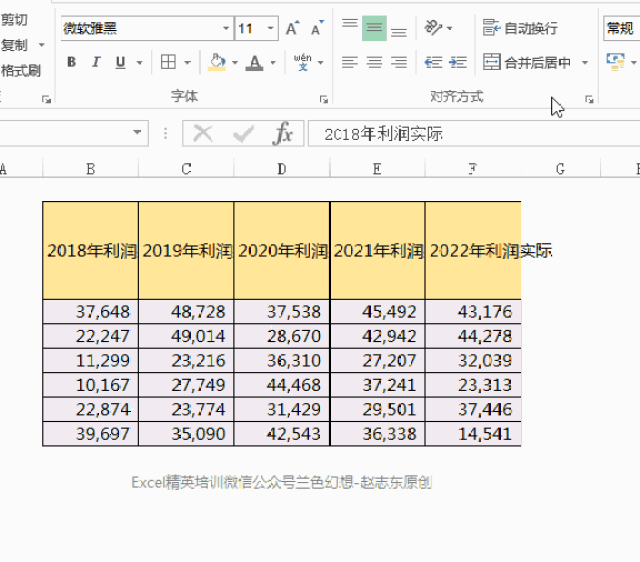The image size is (640, 562).
Task: Click 复制 copy
Action: (14, 45)
